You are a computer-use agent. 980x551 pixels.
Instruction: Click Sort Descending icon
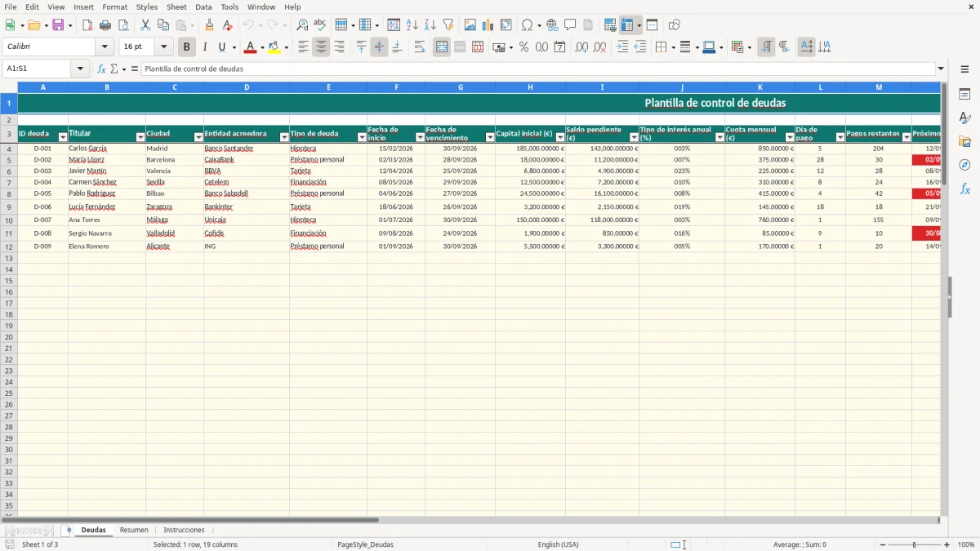(x=430, y=25)
